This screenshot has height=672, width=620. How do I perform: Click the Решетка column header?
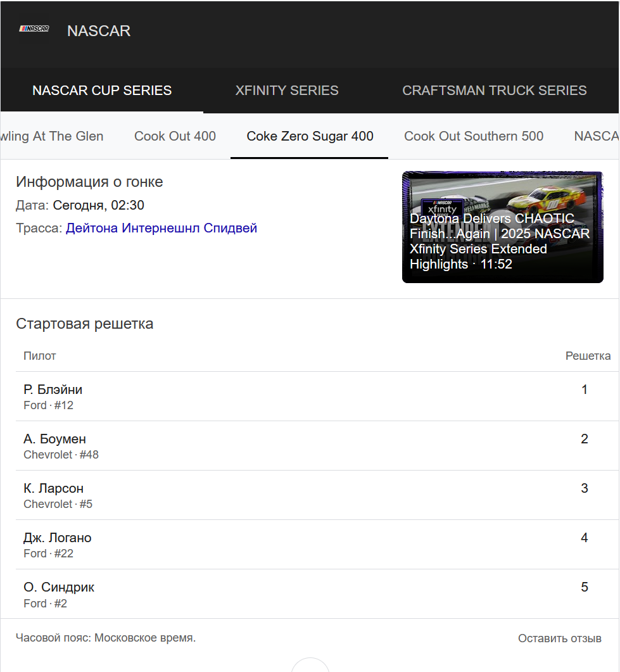tap(588, 356)
